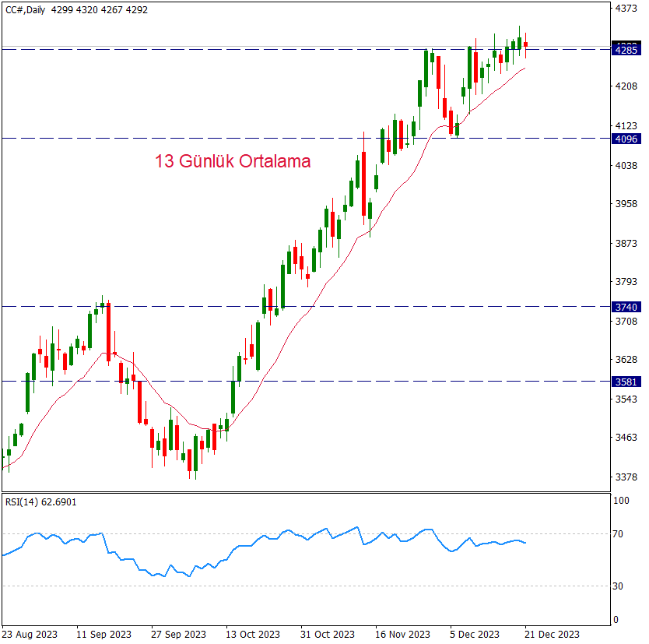Click the 4123 price axis value
Screen dimensions: 649x644
coord(626,125)
